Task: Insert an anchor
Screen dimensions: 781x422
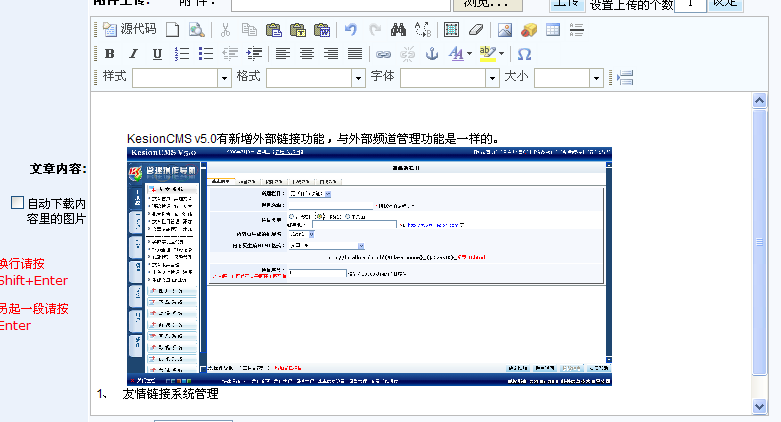Action: pyautogui.click(x=432, y=54)
